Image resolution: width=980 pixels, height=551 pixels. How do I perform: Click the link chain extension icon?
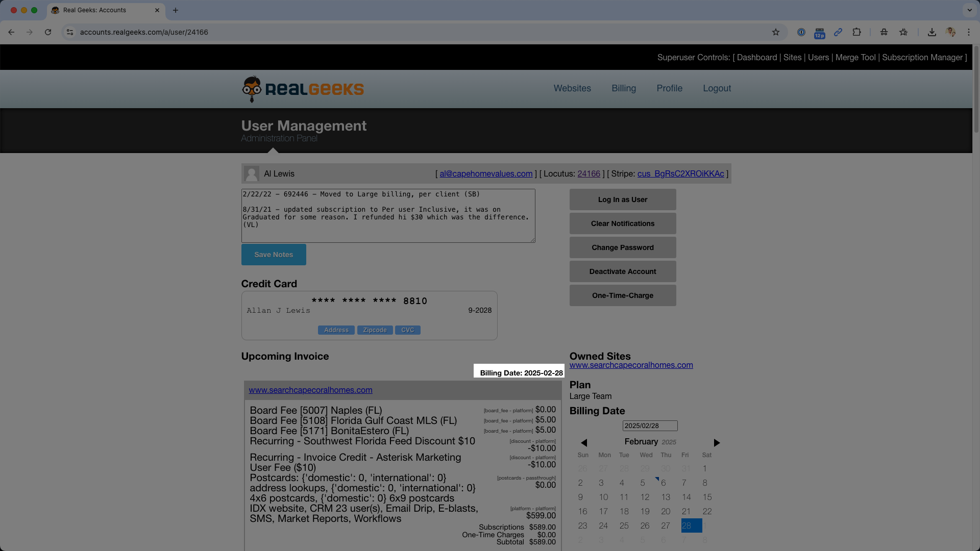tap(838, 32)
